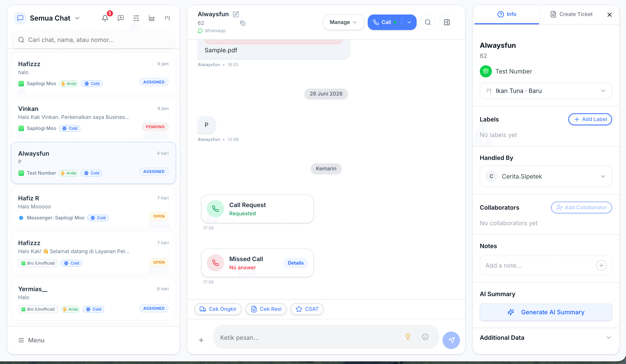Toggle the side panel layout icon
The image size is (626, 364).
pos(447,22)
